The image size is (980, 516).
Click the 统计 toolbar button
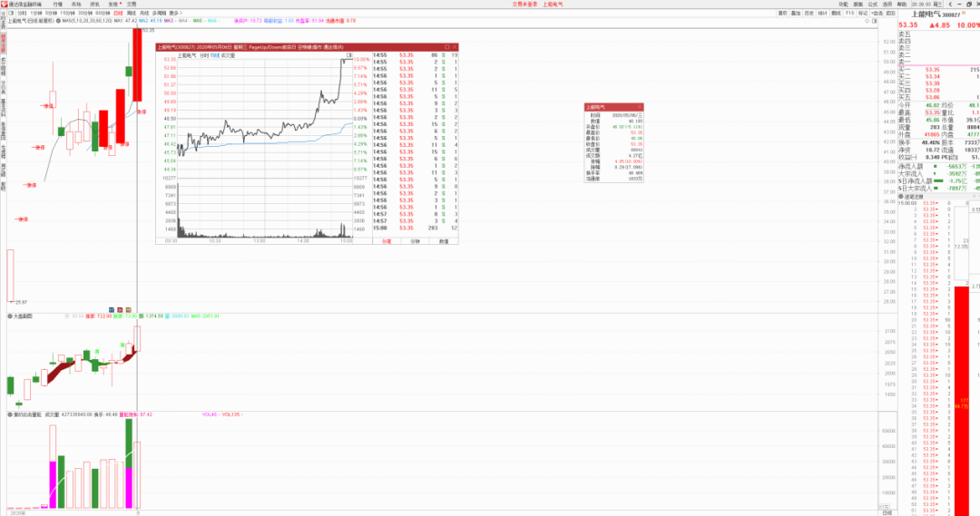(822, 13)
